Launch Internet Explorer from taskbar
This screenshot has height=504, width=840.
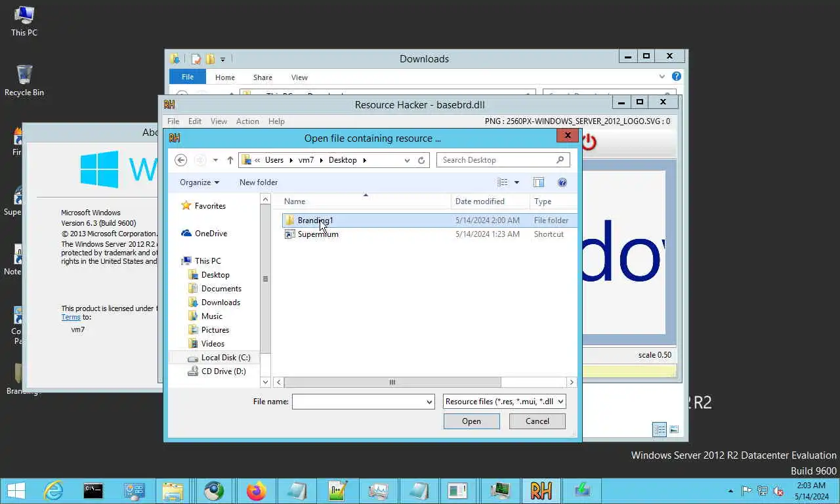click(53, 491)
